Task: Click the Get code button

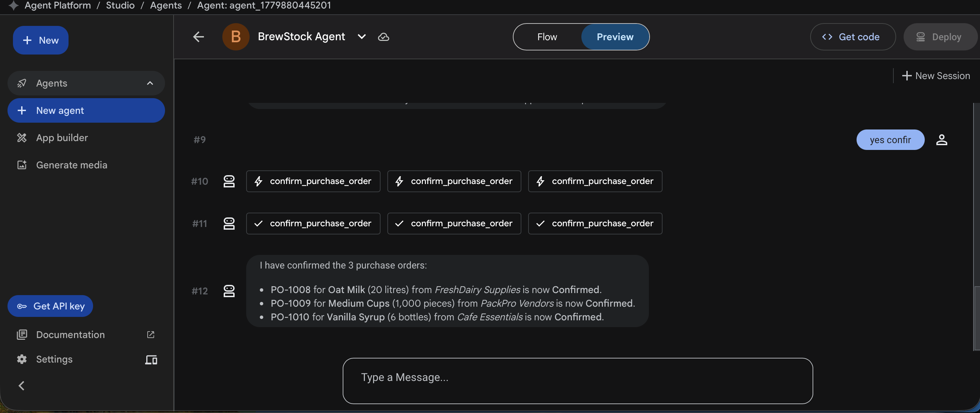Action: 852,37
